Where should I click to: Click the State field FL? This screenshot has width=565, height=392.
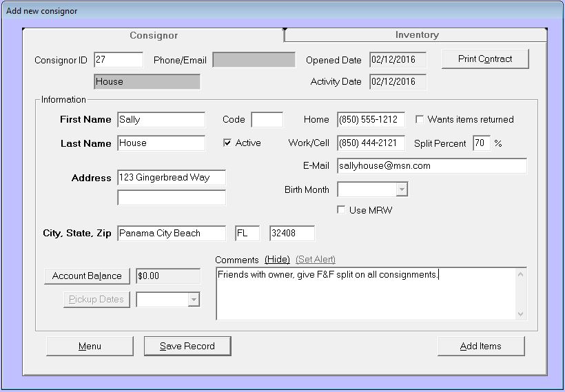[247, 233]
